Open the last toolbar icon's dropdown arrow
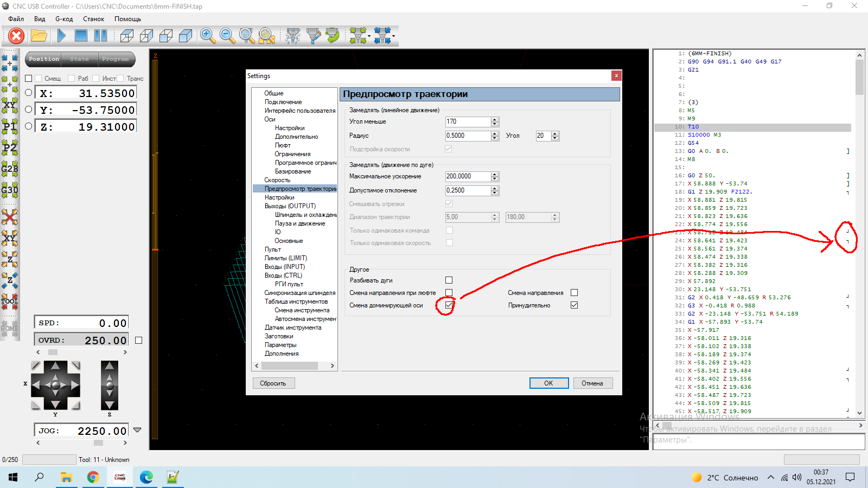This screenshot has height=488, width=868. 393,36
